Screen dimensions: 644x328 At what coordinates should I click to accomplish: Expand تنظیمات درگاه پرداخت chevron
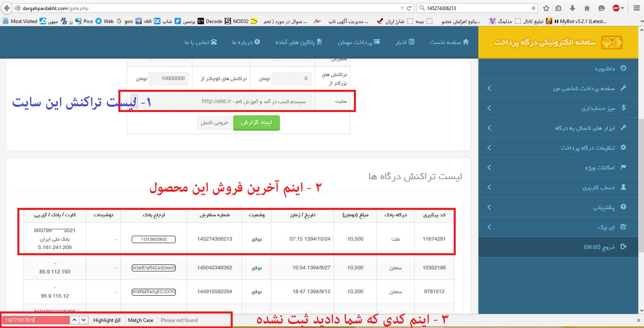click(489, 147)
